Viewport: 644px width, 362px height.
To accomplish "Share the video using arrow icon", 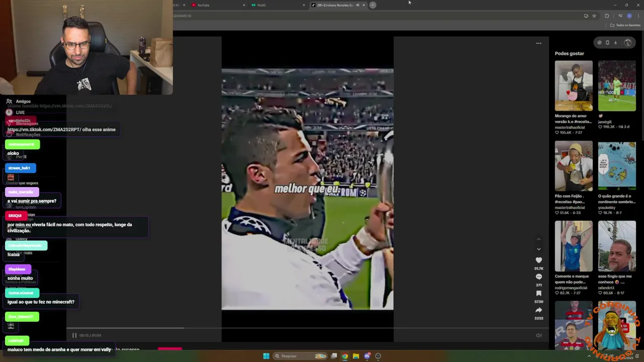I will pos(539,310).
